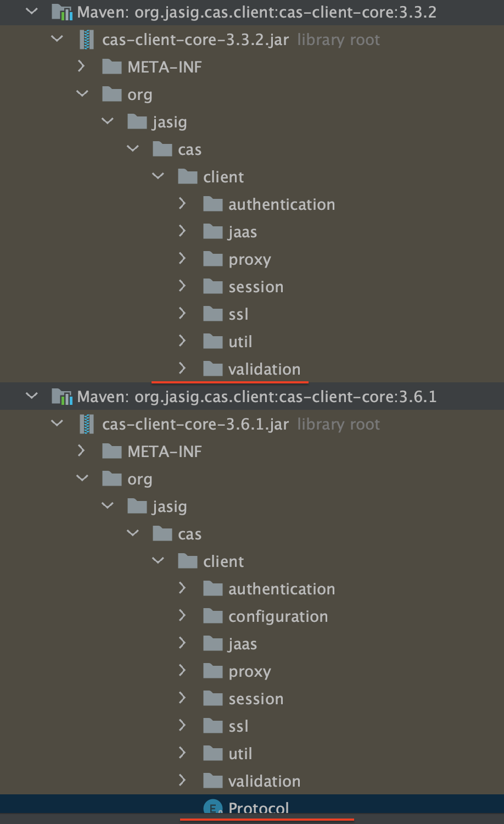This screenshot has width=504, height=824.
Task: Click the session folder icon in 3.6.1 jar
Action: (x=213, y=698)
